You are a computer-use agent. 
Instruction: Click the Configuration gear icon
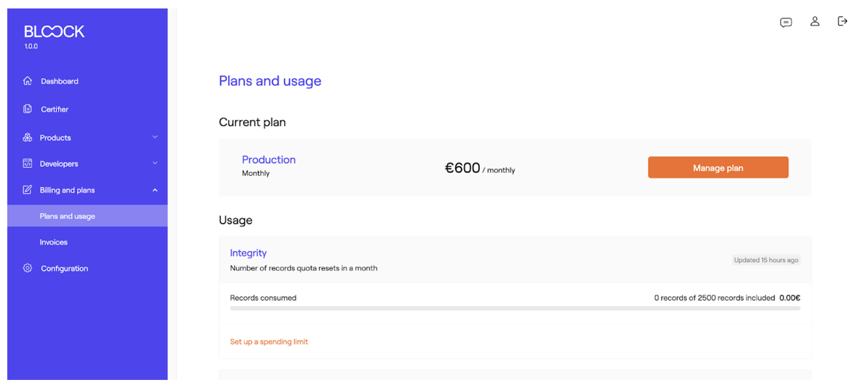[x=27, y=268]
